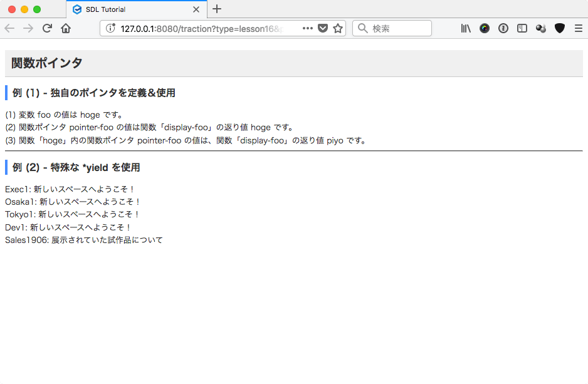The height and width of the screenshot is (384, 588).
Task: Click the browser back arrow button
Action: pos(9,28)
